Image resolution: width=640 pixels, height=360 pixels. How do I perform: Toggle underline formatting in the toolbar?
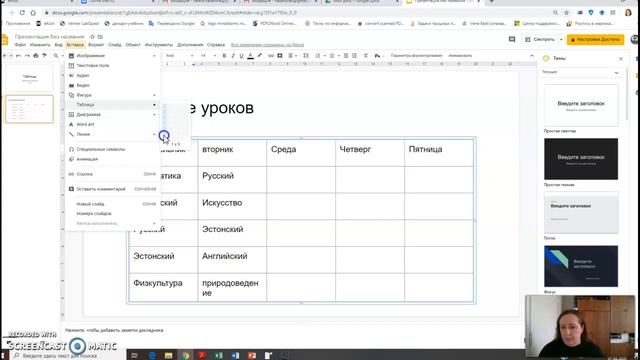(x=241, y=56)
